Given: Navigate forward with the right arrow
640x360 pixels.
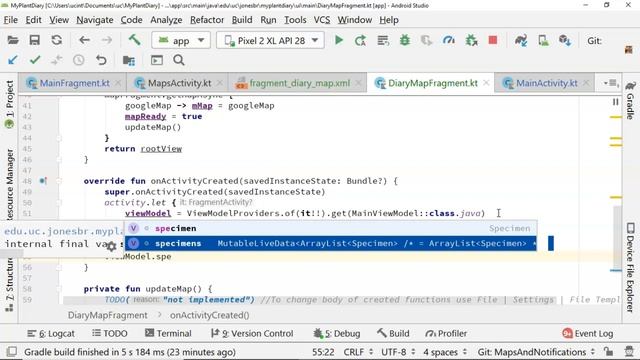Looking at the screenshot, I should 107,40.
